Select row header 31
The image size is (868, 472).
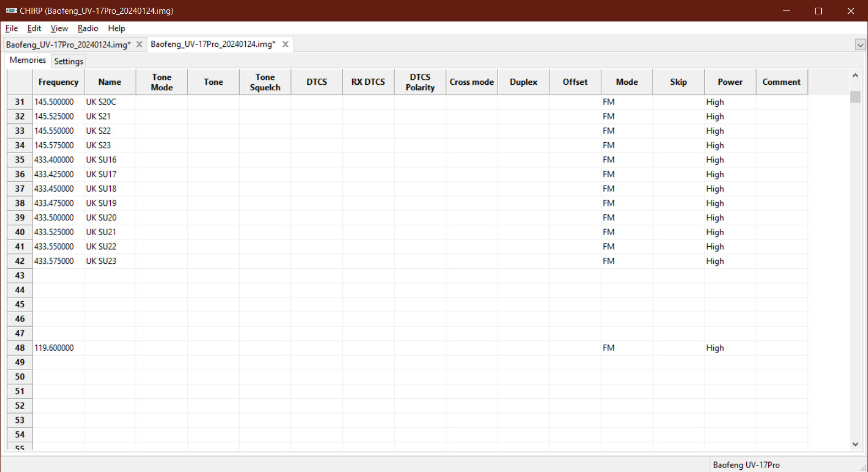[x=20, y=102]
